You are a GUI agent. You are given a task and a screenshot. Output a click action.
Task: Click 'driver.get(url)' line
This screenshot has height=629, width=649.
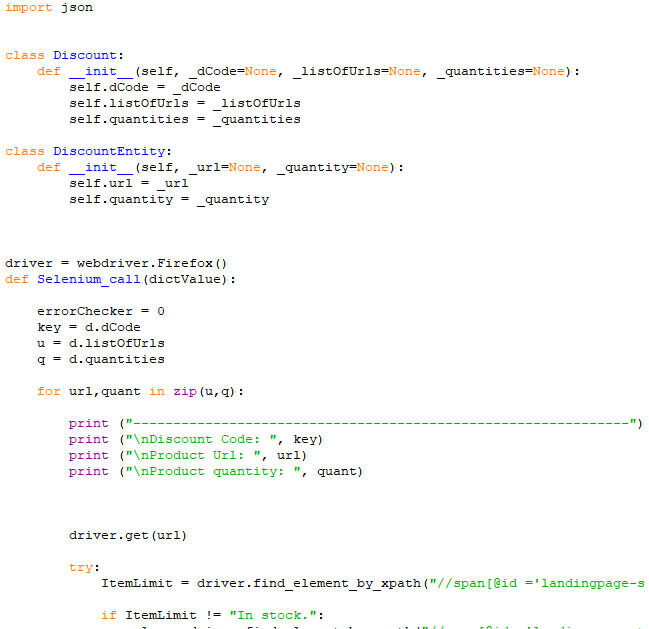[128, 535]
